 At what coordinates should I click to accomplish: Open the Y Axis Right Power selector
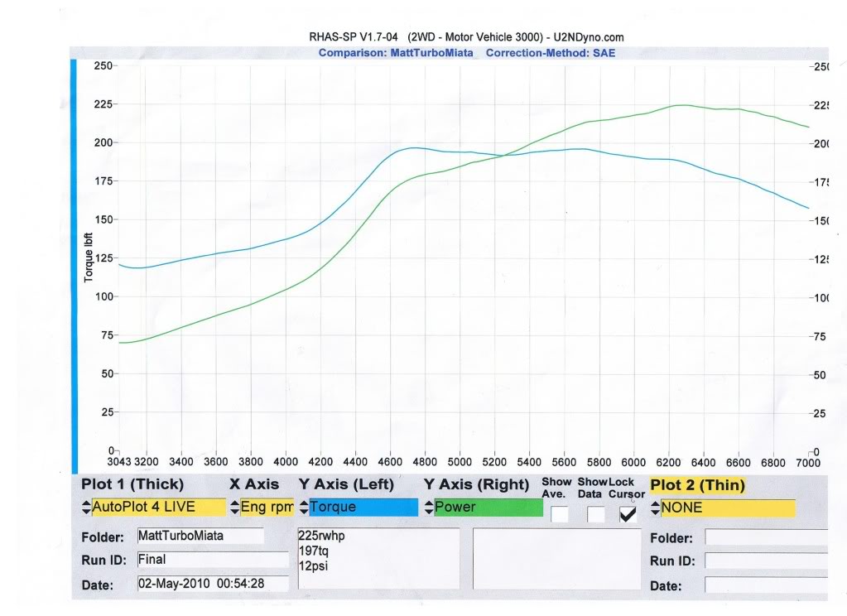tap(488, 507)
